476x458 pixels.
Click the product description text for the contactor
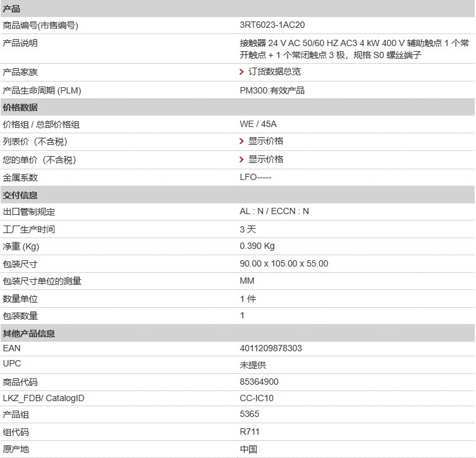(354, 49)
